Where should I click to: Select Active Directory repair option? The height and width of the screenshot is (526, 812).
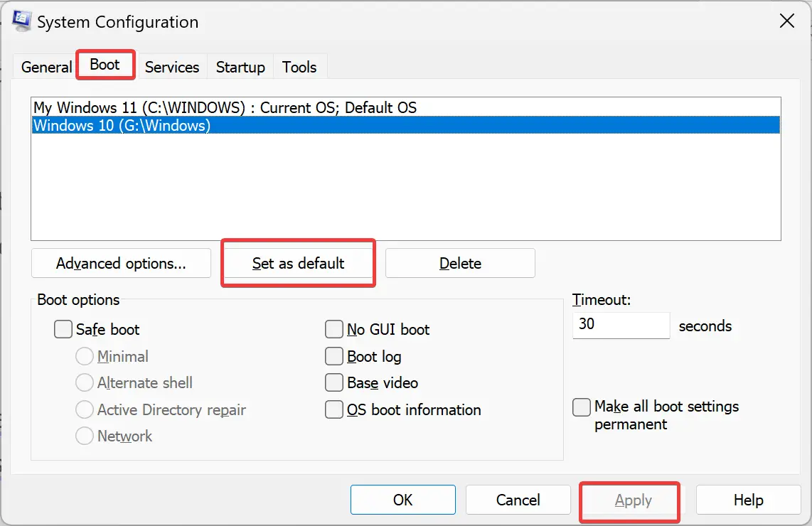[x=84, y=409]
